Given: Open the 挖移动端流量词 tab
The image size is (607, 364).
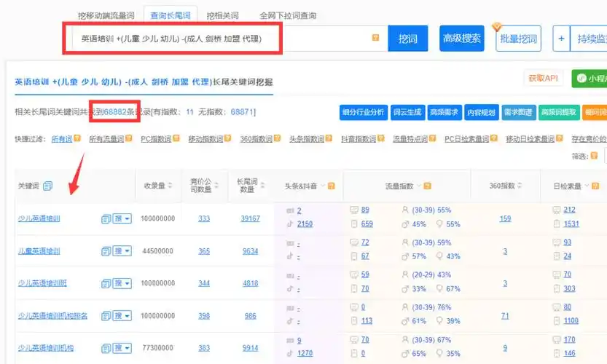Looking at the screenshot, I should coord(106,16).
